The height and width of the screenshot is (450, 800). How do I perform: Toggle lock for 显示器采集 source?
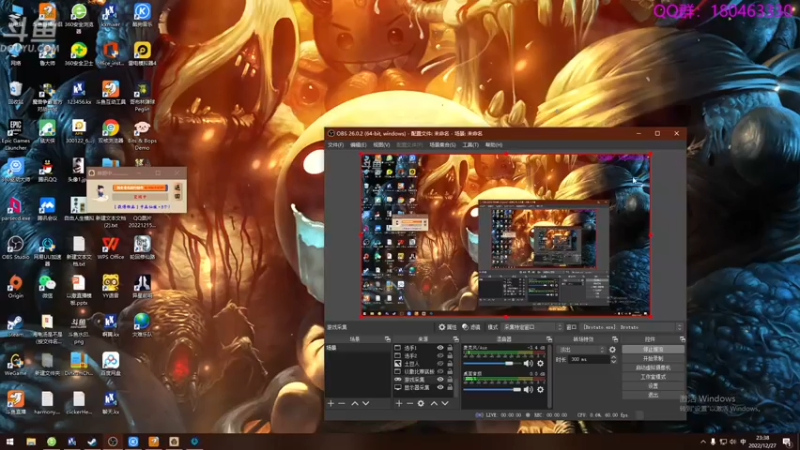click(449, 387)
